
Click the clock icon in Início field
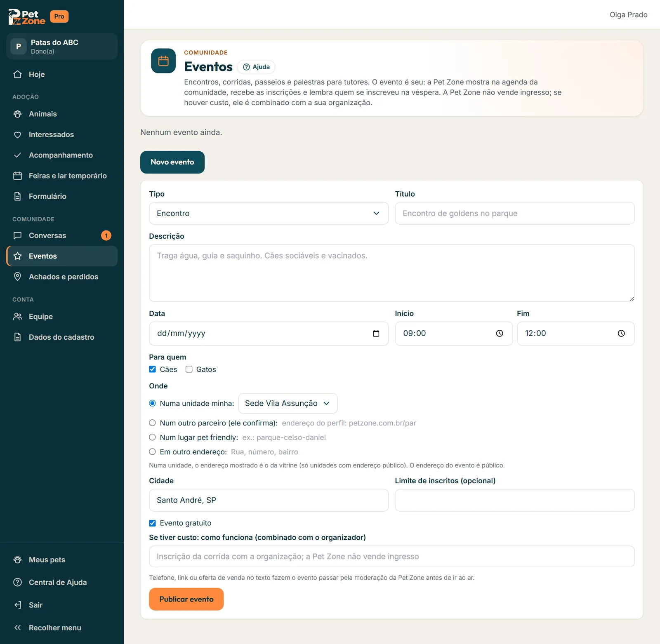tap(500, 334)
